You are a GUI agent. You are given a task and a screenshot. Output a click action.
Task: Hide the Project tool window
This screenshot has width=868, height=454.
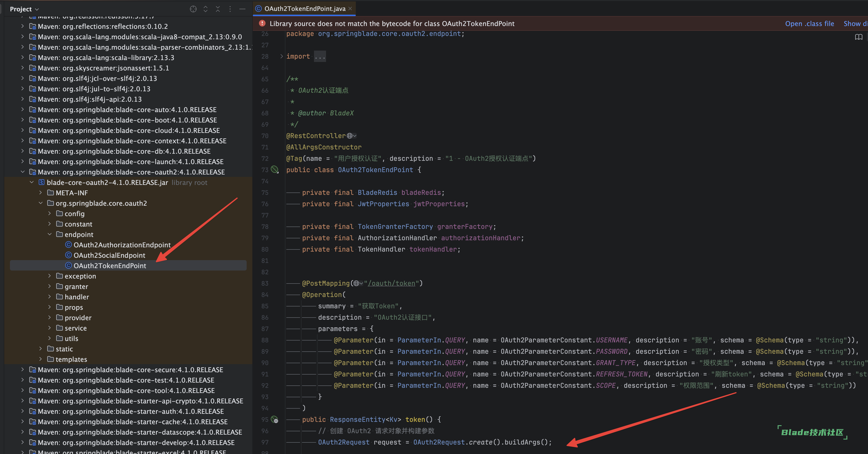tap(242, 9)
